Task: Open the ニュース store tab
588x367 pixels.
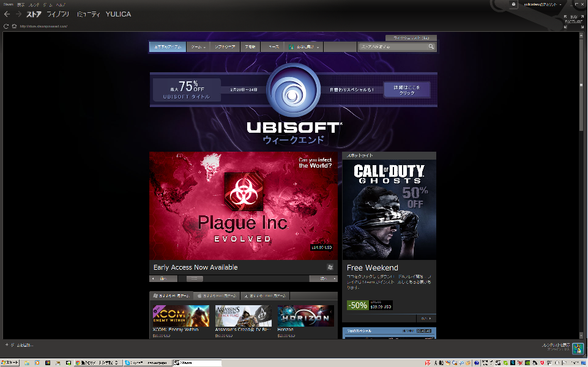Action: coord(274,47)
